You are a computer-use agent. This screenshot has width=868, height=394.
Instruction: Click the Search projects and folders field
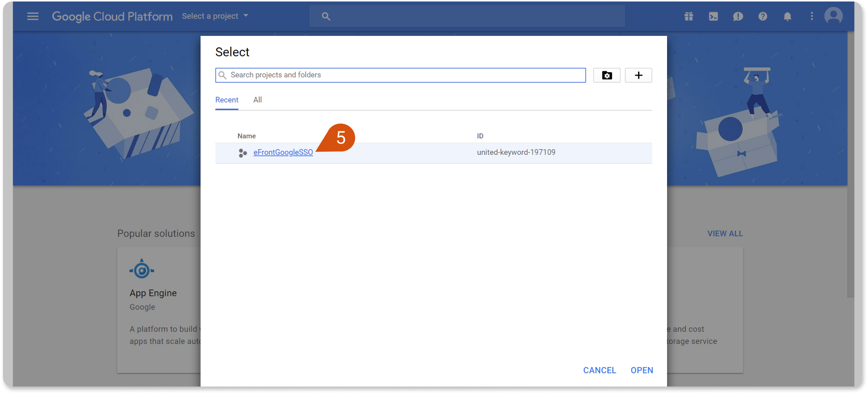click(x=400, y=75)
